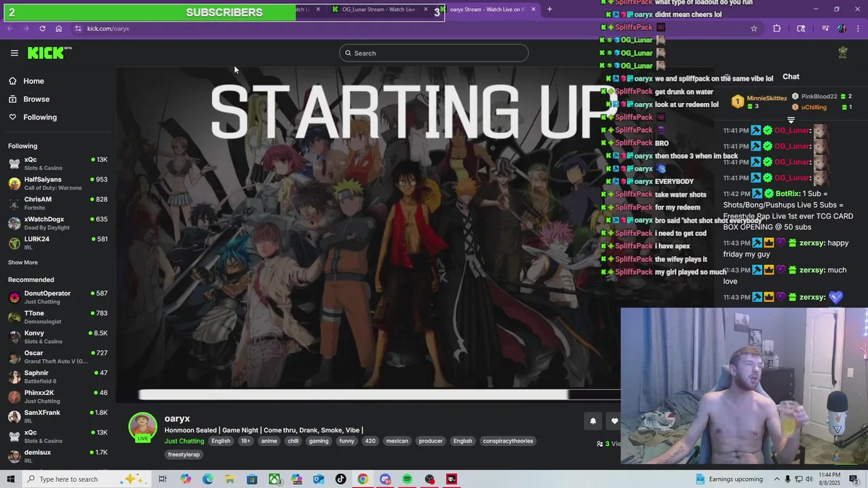Select the producer stream tag
Image resolution: width=868 pixels, height=488 pixels.
[x=431, y=441]
